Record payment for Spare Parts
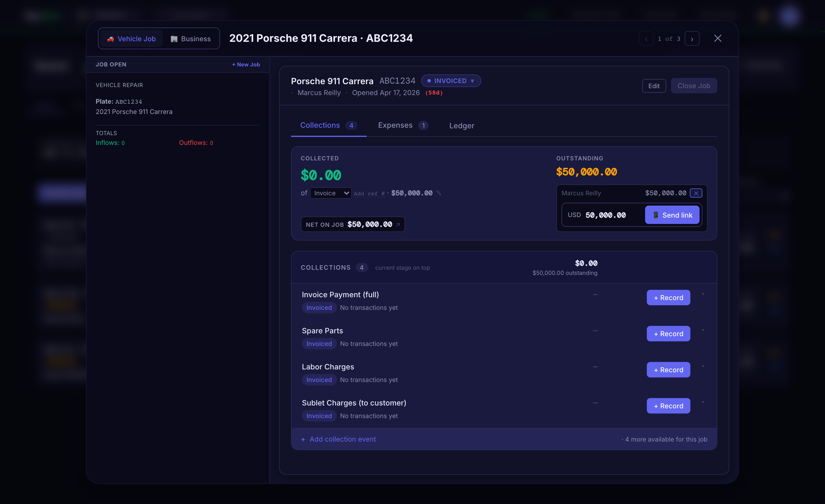Viewport: 825px width, 504px height. coord(668,334)
